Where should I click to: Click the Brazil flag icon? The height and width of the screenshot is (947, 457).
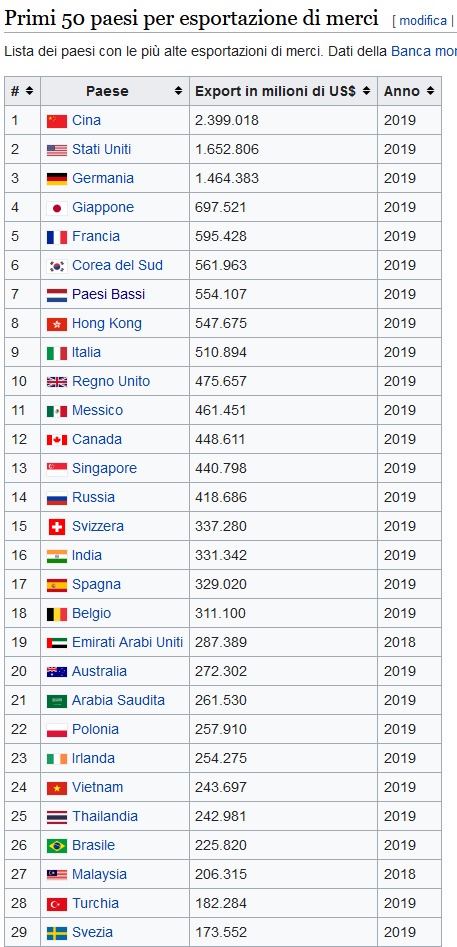pos(57,846)
